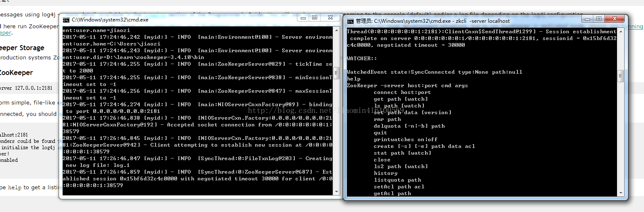Click the scroll-down arrow in the zkcli window
The image size is (644, 212).
pyautogui.click(x=620, y=193)
